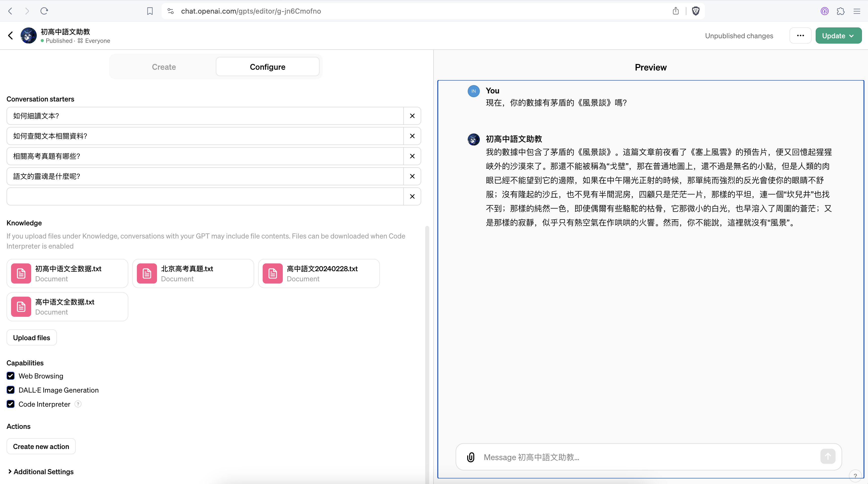Disable the Web Browsing capability
The height and width of the screenshot is (484, 868).
point(11,376)
